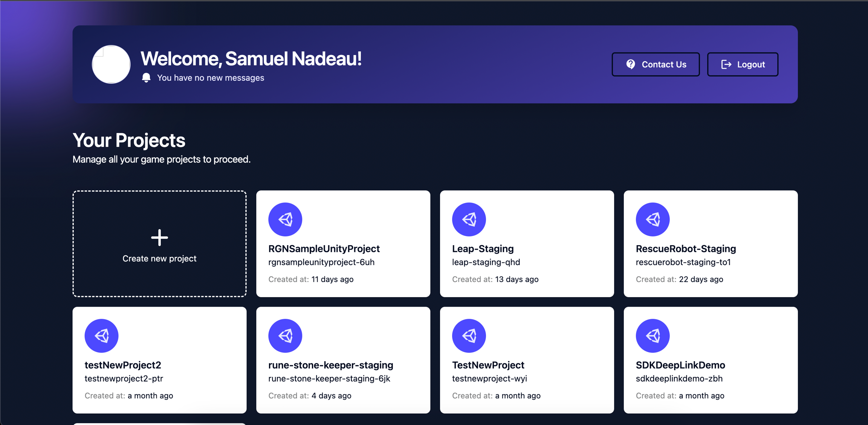Click the Unity icon on RGNSampleUnityProject card

click(x=285, y=219)
